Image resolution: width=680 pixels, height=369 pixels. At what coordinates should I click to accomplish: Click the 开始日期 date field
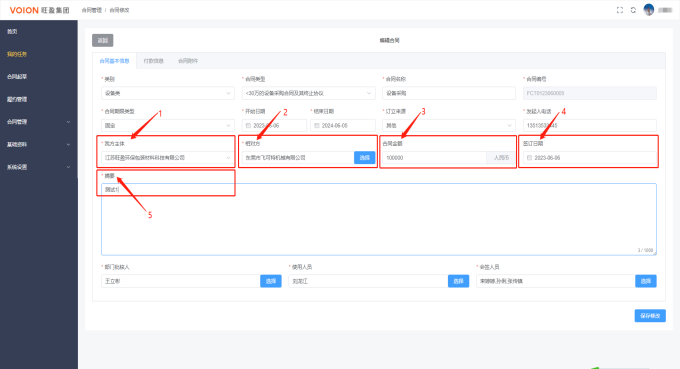coord(274,126)
